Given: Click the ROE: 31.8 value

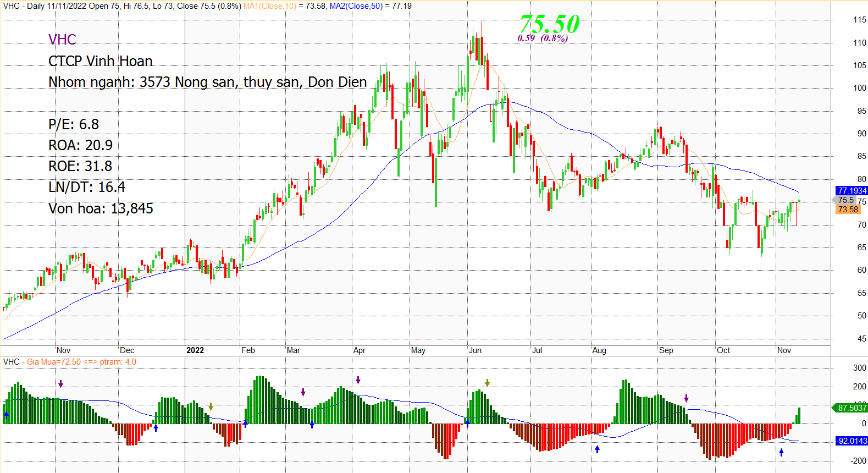Looking at the screenshot, I should (80, 166).
